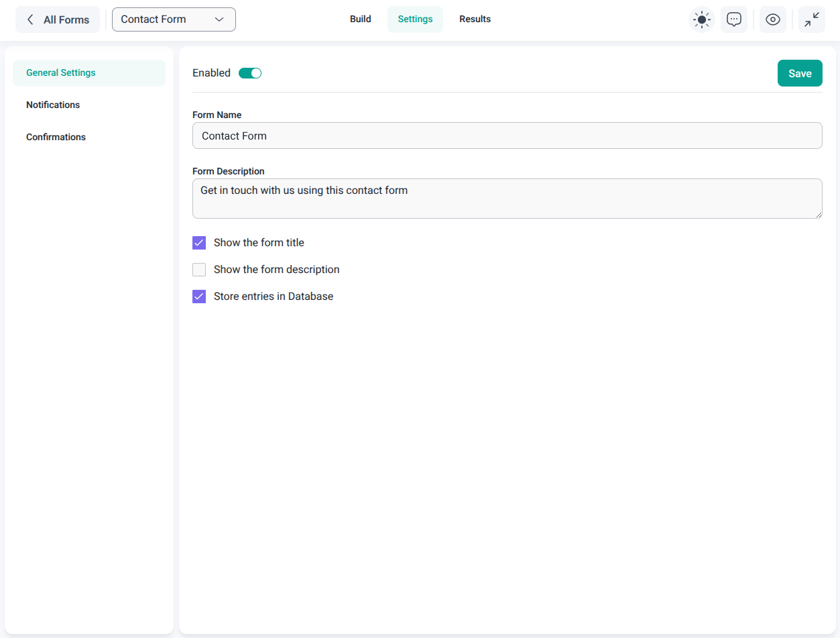Click inside the Form Name field
Viewport: 840px width, 638px height.
tap(507, 136)
